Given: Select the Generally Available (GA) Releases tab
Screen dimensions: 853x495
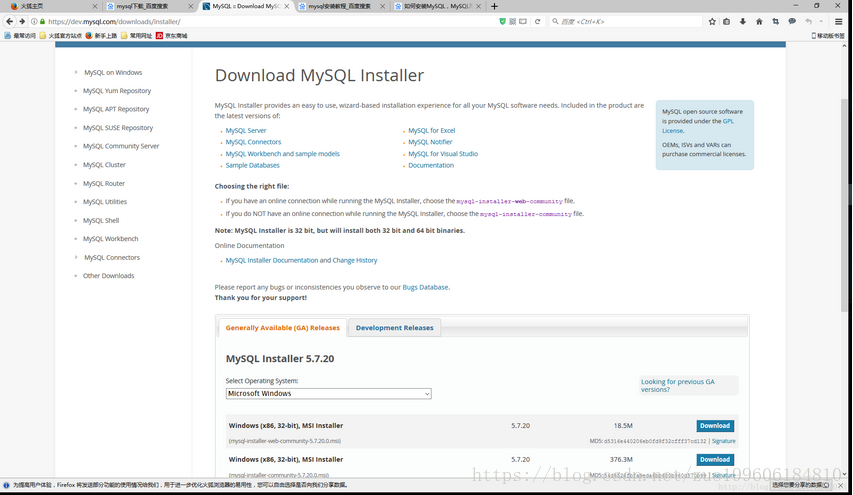Looking at the screenshot, I should click(x=282, y=327).
